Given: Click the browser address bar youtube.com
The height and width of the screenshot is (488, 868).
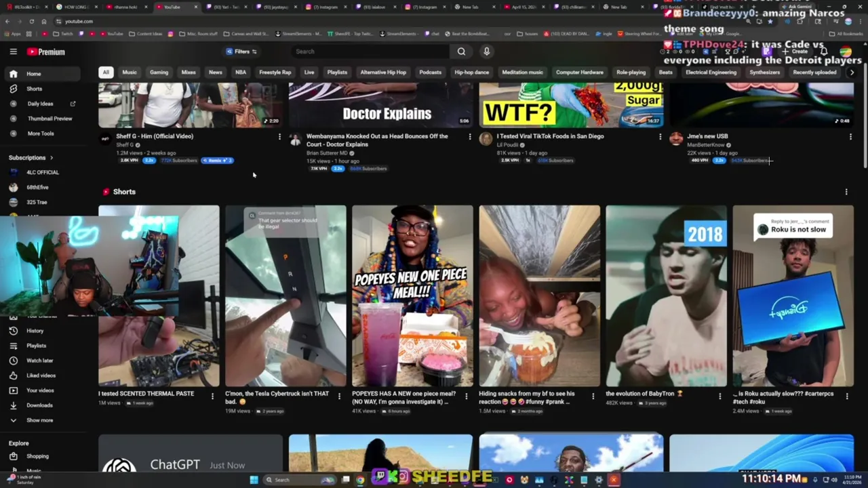Looking at the screenshot, I should click(x=79, y=21).
